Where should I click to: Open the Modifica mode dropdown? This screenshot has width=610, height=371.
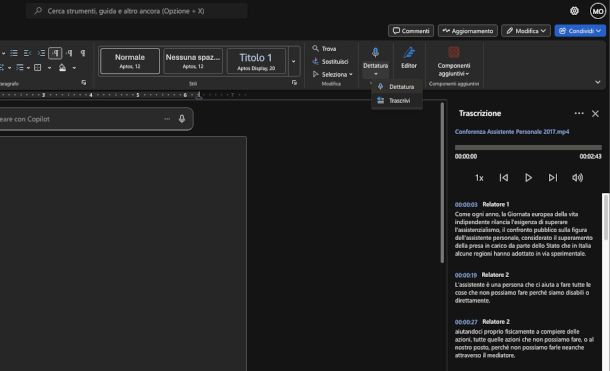tap(526, 31)
